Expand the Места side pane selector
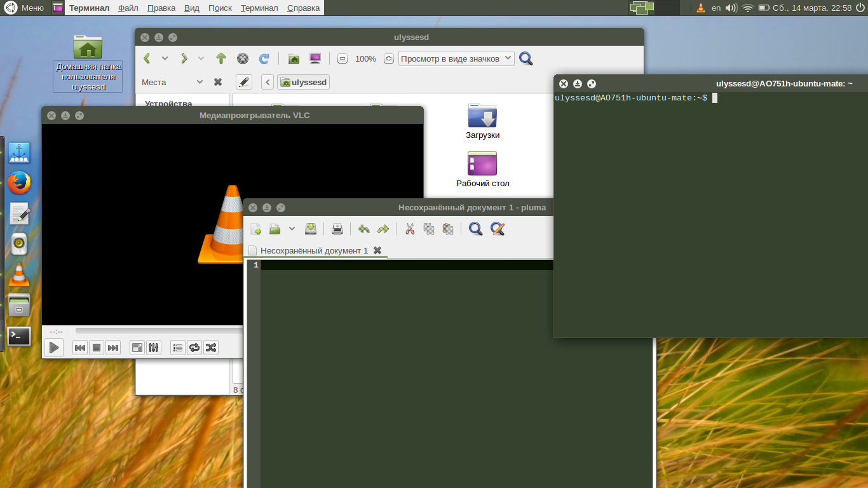Viewport: 868px width, 488px height. point(200,82)
